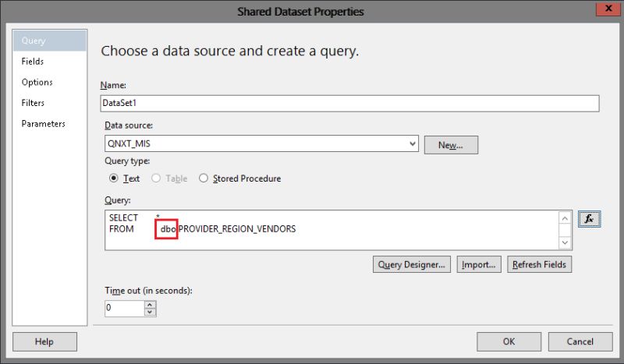
Task: Import a query with Import button
Action: (x=479, y=264)
